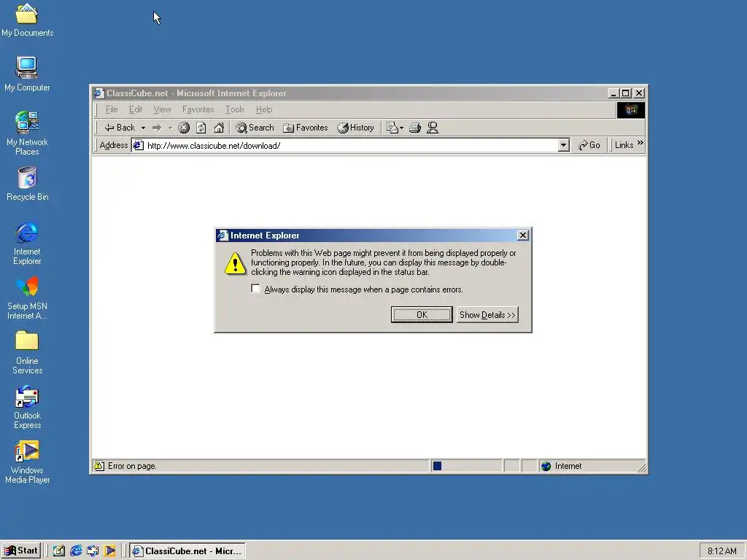
Task: Go to Home page icon
Action: (x=219, y=128)
